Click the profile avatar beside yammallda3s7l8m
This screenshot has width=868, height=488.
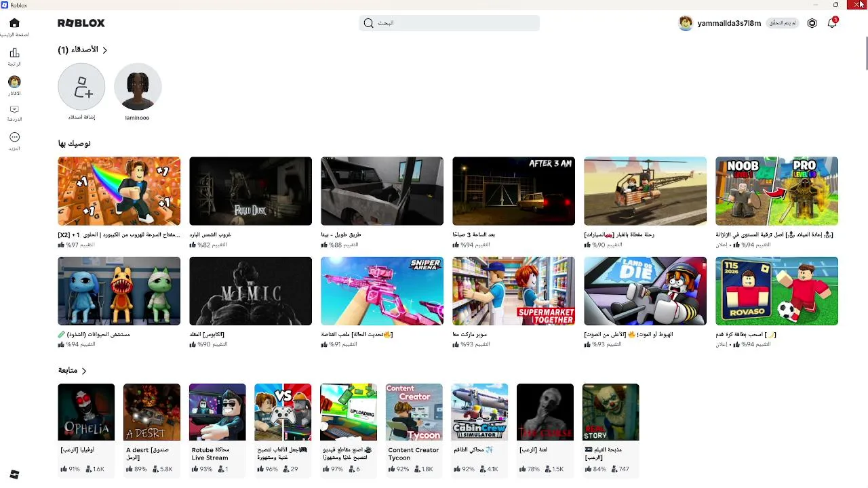click(x=686, y=23)
